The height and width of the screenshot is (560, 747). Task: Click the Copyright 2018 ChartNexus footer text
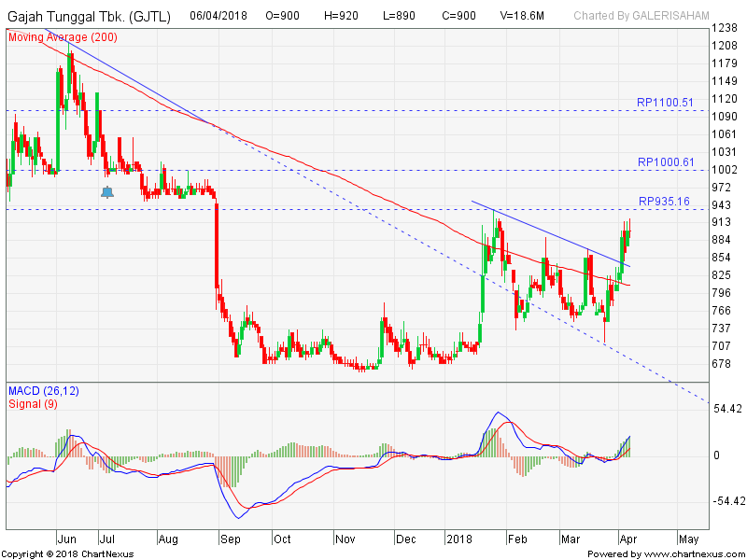click(x=71, y=554)
